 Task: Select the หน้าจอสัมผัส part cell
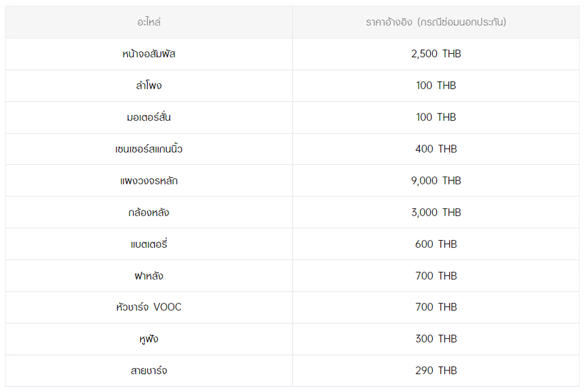pyautogui.click(x=149, y=54)
